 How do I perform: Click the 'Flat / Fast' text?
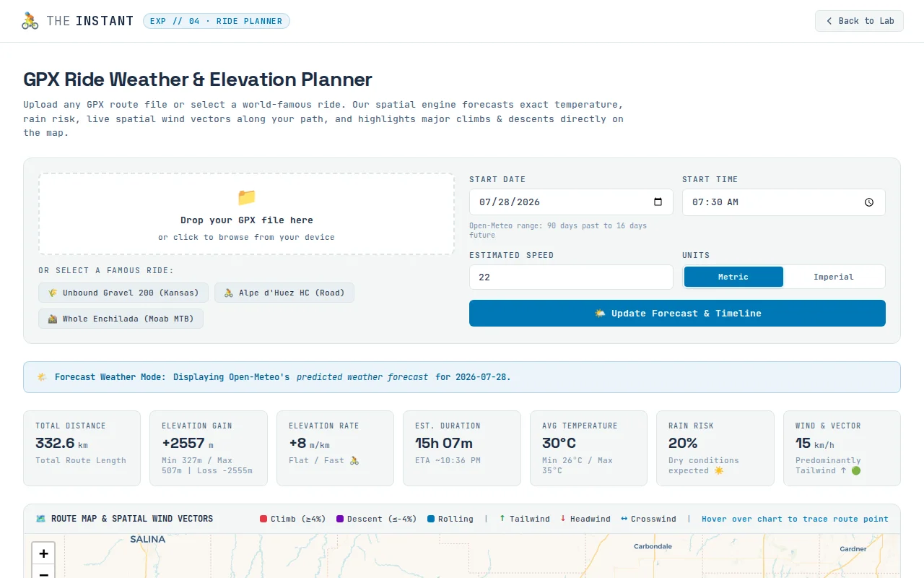coord(323,460)
